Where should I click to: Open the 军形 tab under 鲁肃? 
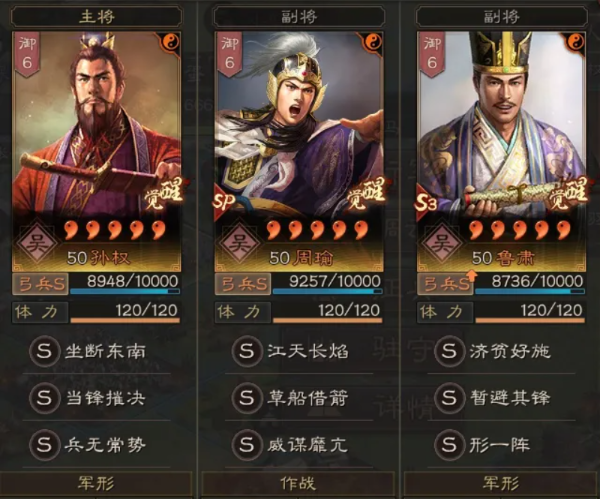(x=501, y=484)
